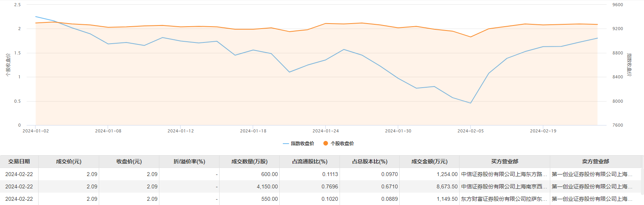
Task: Click the right axis title 指数收盘价
Action: point(629,65)
